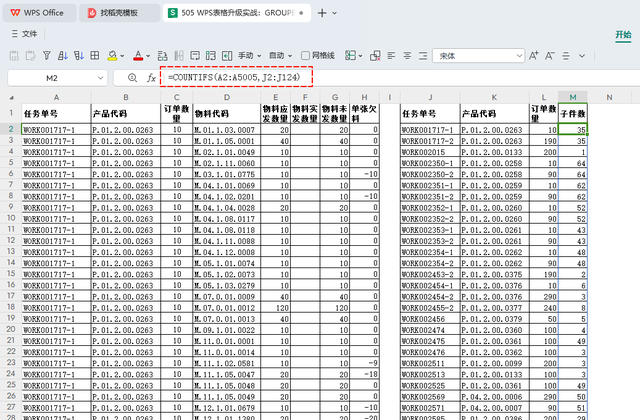Click cell WORK001717-2 in column J
640x420 pixels.
[x=430, y=141]
